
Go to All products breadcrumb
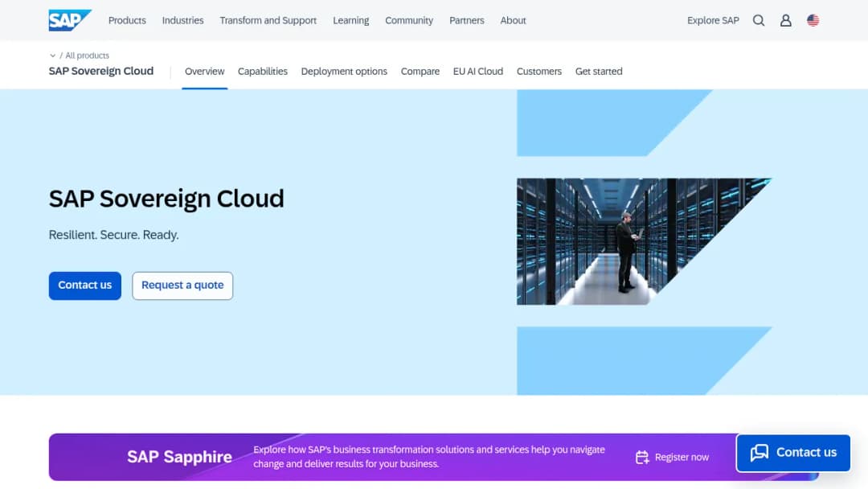tap(87, 55)
